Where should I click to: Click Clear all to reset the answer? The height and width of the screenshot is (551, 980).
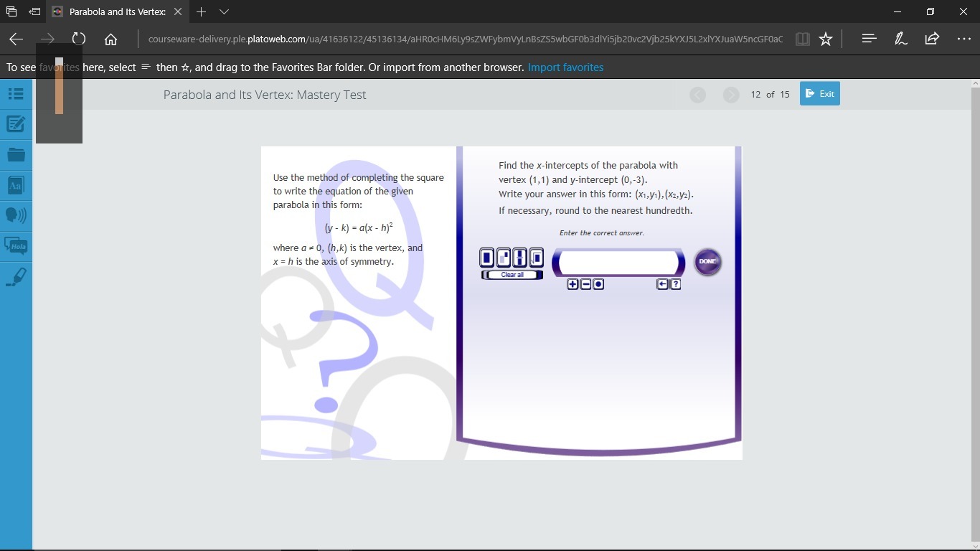coord(512,275)
